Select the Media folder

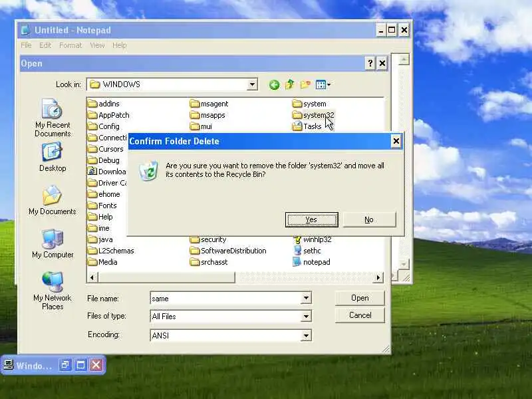103,262
